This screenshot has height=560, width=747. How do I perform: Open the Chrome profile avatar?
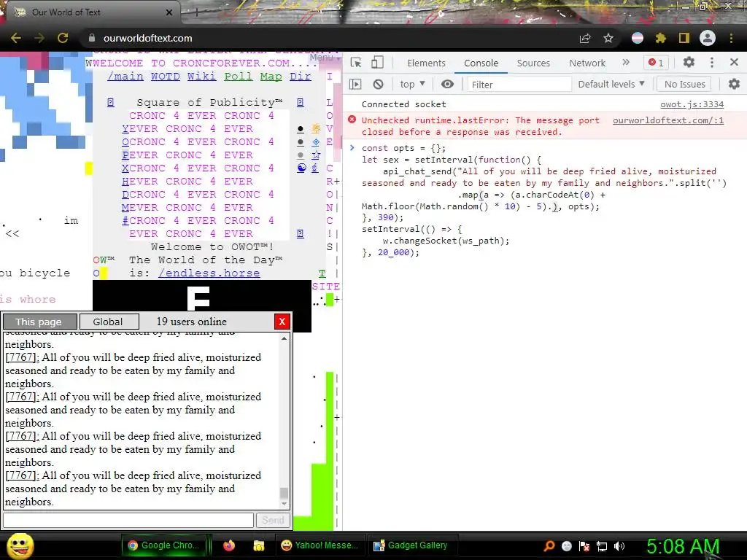click(x=708, y=38)
